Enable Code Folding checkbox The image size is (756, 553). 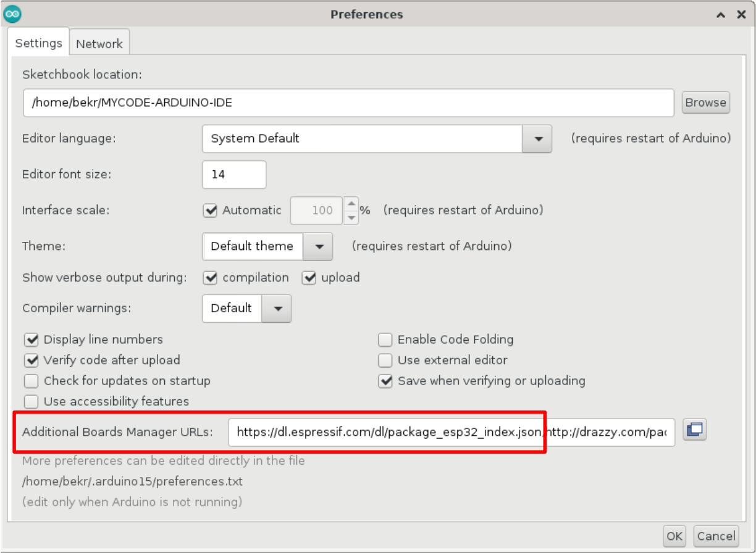click(x=385, y=339)
